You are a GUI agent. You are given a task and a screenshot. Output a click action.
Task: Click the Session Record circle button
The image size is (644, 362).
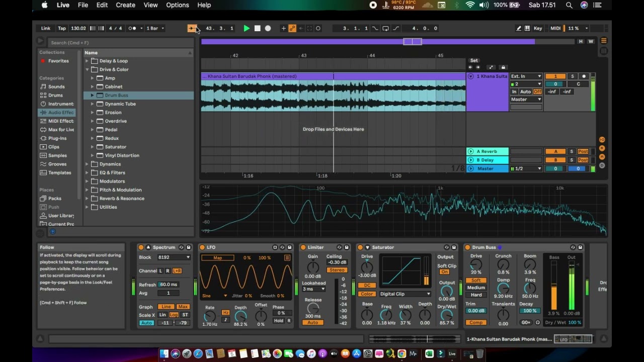coord(318,28)
